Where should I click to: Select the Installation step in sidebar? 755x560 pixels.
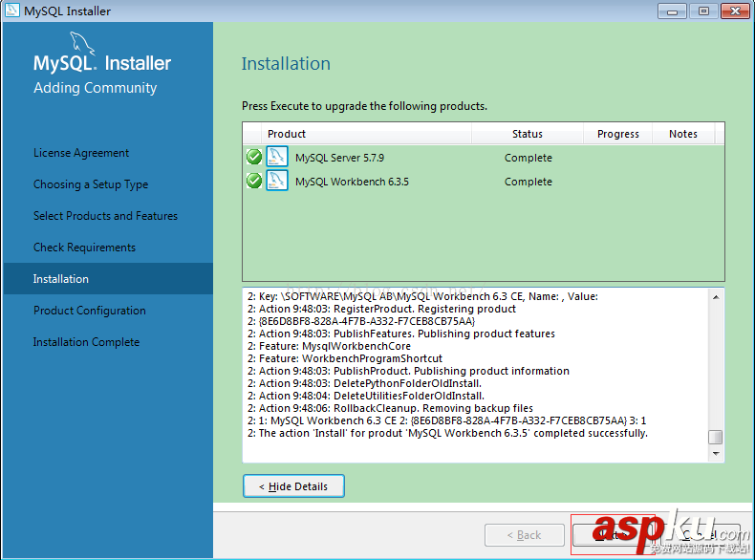point(108,279)
